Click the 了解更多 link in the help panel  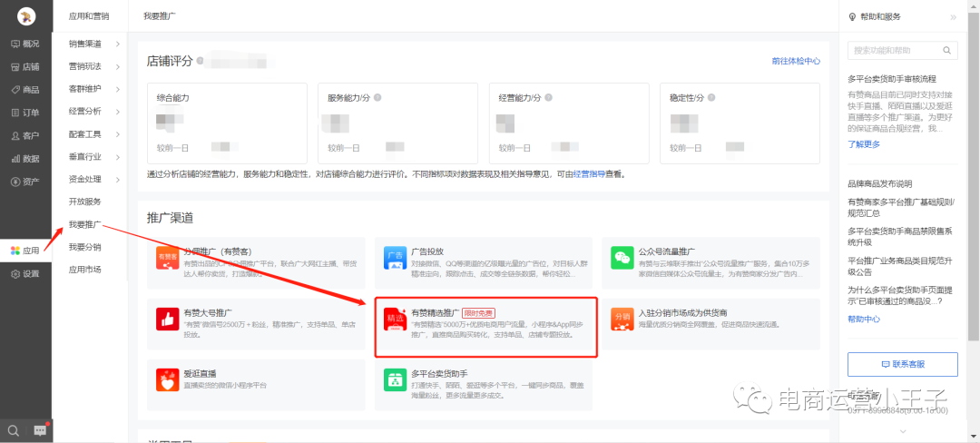[864, 143]
